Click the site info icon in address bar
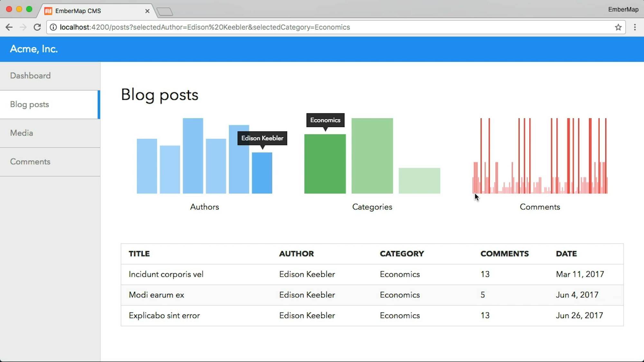 [x=53, y=27]
